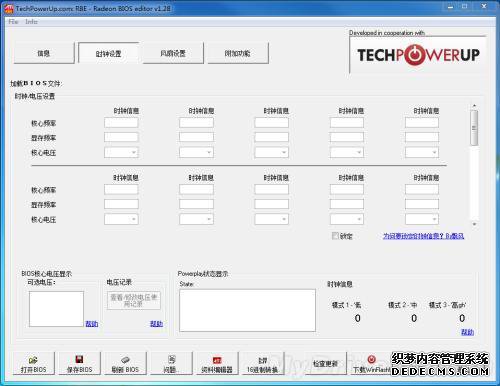This screenshot has width=500, height=386.
Task: Open the 问题 help button
Action: click(171, 363)
